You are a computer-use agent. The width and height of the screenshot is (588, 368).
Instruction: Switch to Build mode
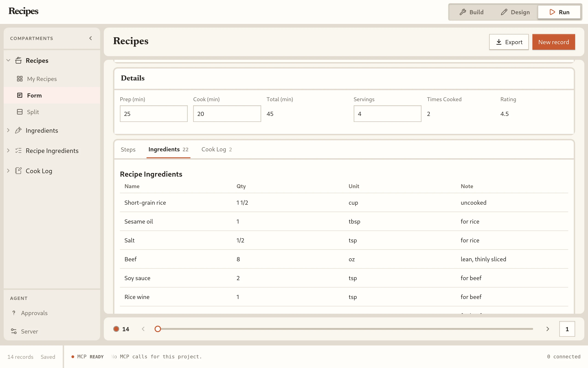click(x=471, y=12)
